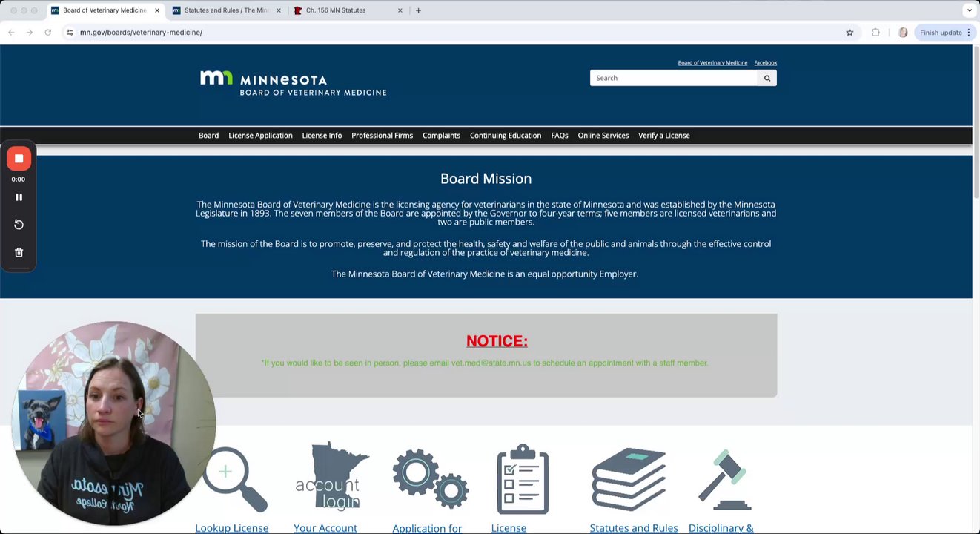This screenshot has height=534, width=980.
Task: Open the License Application menu
Action: tap(260, 136)
